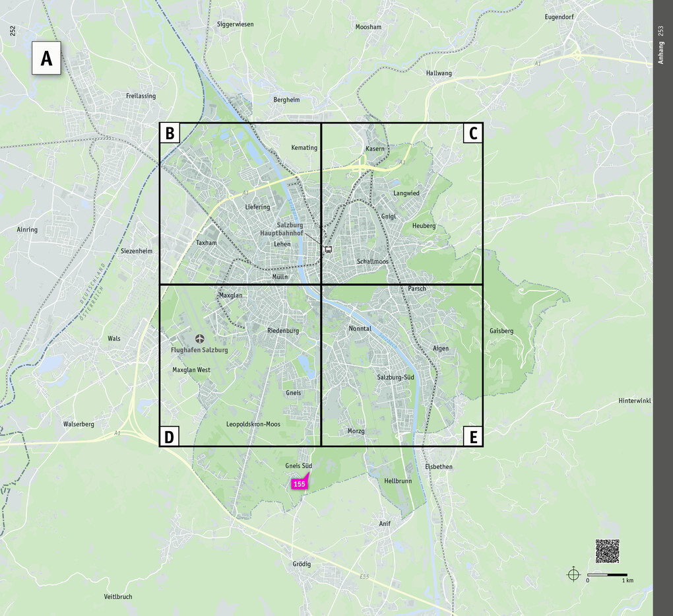The height and width of the screenshot is (616, 673).
Task: Click the Morzg label
Action: [x=356, y=431]
